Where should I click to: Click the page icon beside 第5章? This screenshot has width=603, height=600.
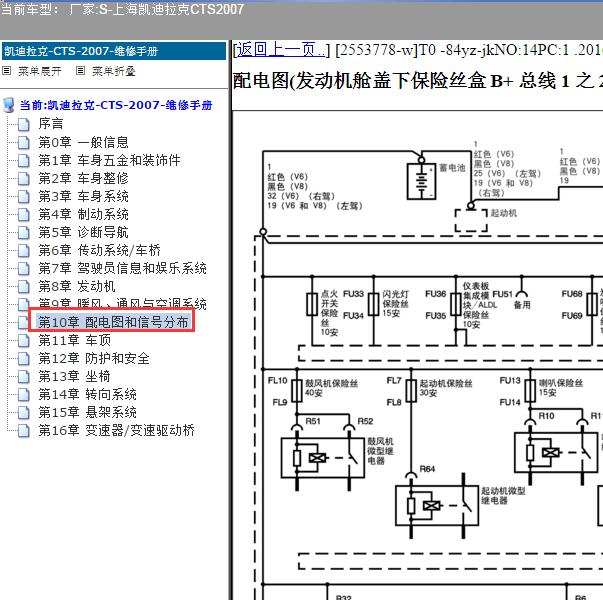(24, 233)
